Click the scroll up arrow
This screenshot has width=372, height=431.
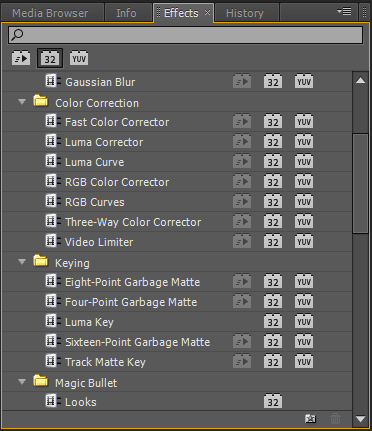[360, 80]
